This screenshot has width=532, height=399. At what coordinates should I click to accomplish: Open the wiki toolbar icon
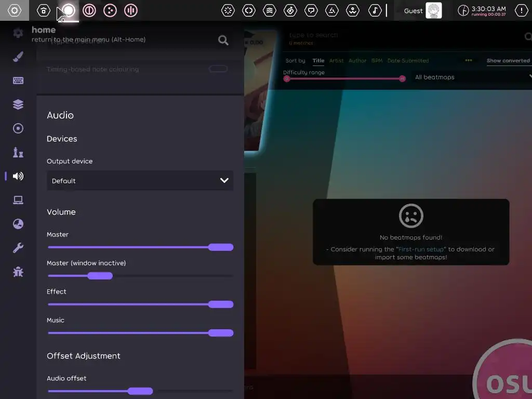(353, 10)
